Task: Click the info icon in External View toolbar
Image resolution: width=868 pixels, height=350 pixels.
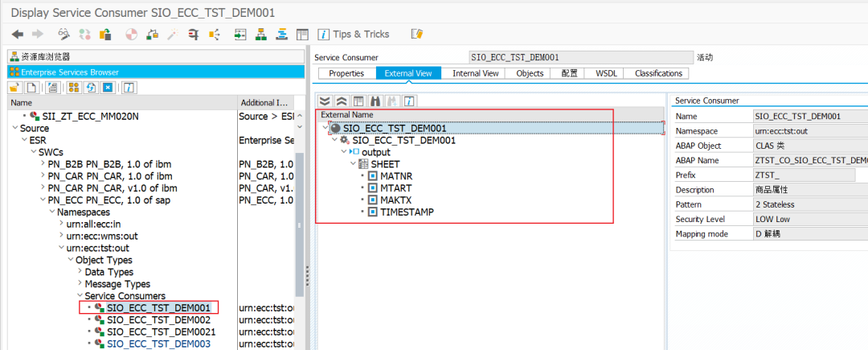Action: [410, 101]
